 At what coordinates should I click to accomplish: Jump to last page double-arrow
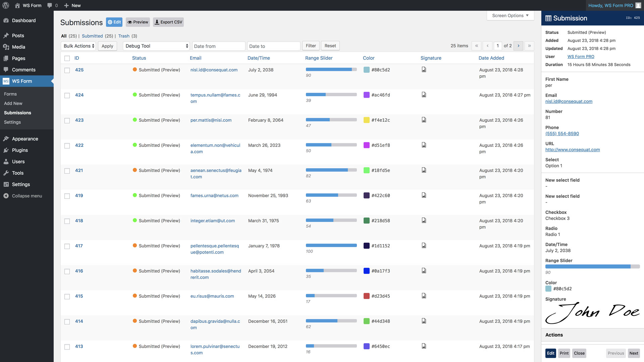(x=529, y=46)
